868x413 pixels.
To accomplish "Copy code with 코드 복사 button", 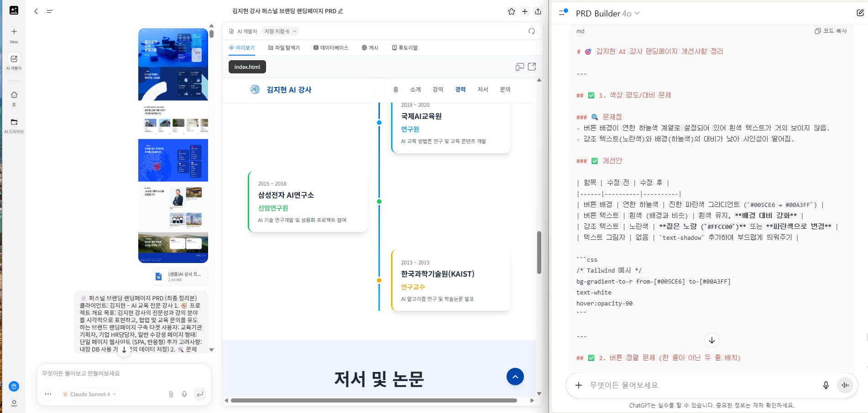I will click(831, 31).
